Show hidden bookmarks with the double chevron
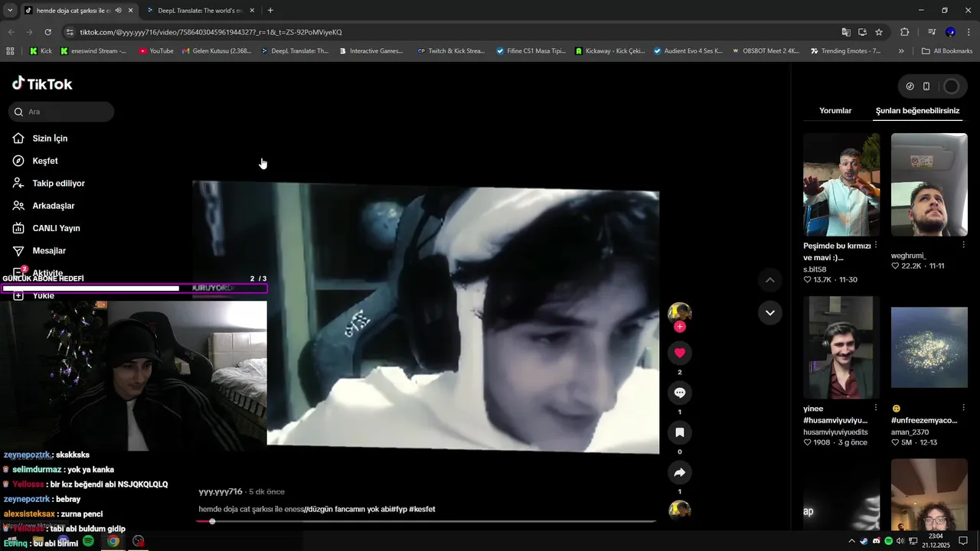Screen dimensions: 980x551 tap(901, 51)
